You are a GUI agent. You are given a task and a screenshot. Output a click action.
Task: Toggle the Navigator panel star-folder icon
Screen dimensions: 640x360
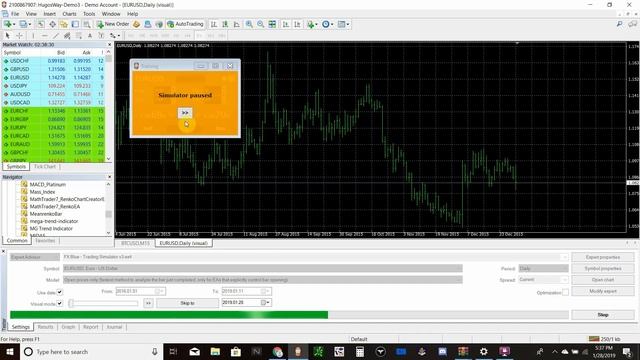(x=64, y=24)
